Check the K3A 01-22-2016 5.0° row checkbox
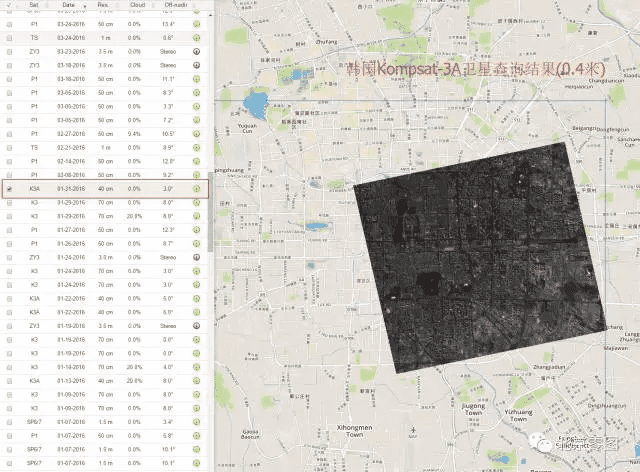This screenshot has height=472, width=640. (x=9, y=298)
